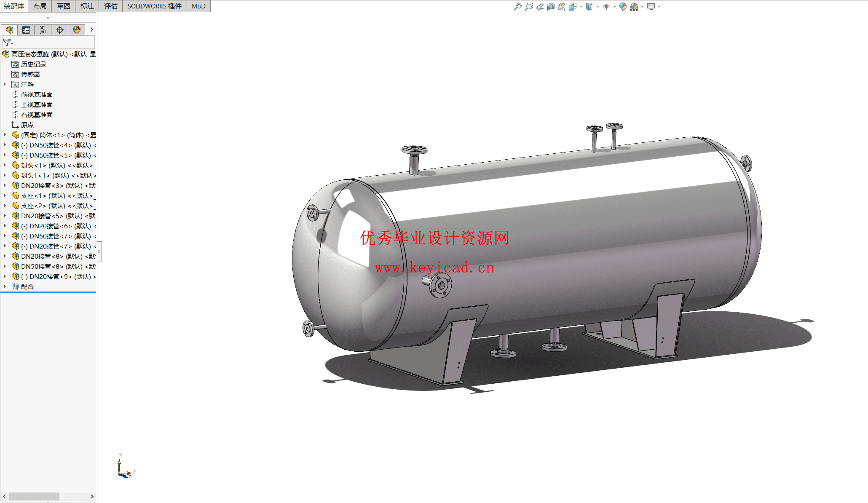Open the View Orientation dropdown arrow
Screen dimensions: 868x503
(581, 7)
